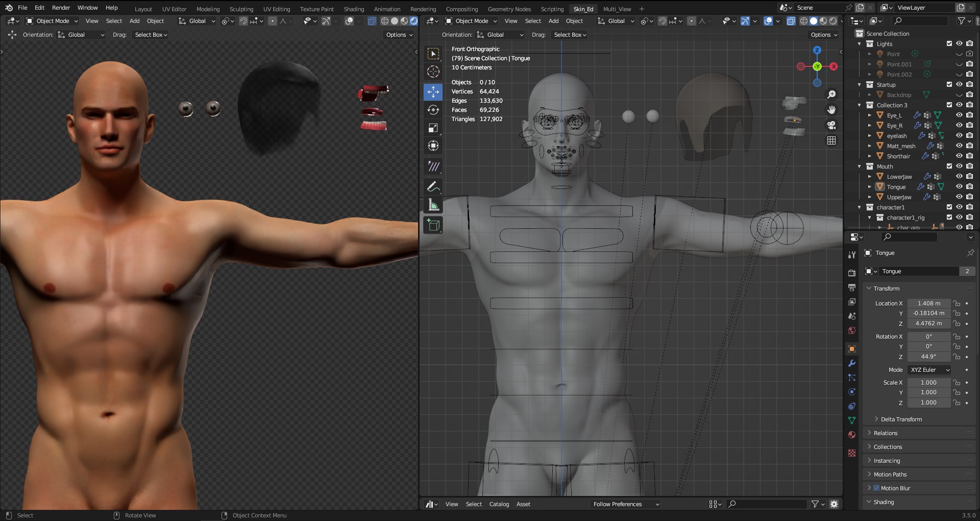This screenshot has height=521, width=980.
Task: Switch to the Shading workspace tab
Action: [x=354, y=9]
